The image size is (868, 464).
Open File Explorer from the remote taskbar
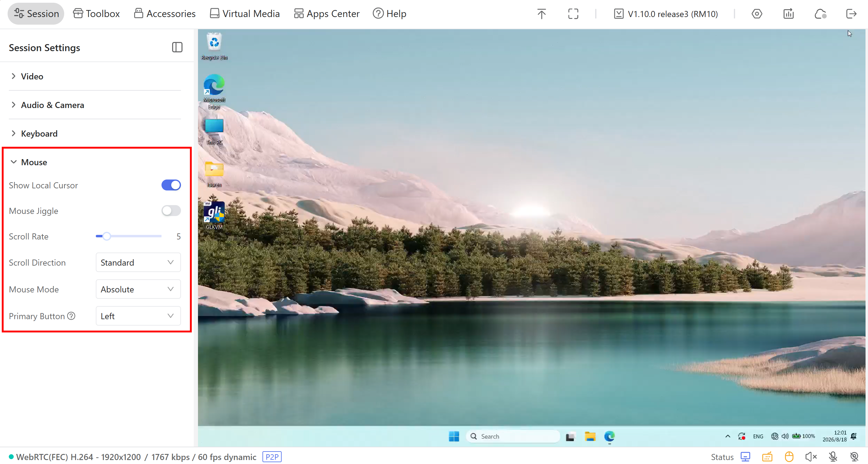tap(590, 436)
